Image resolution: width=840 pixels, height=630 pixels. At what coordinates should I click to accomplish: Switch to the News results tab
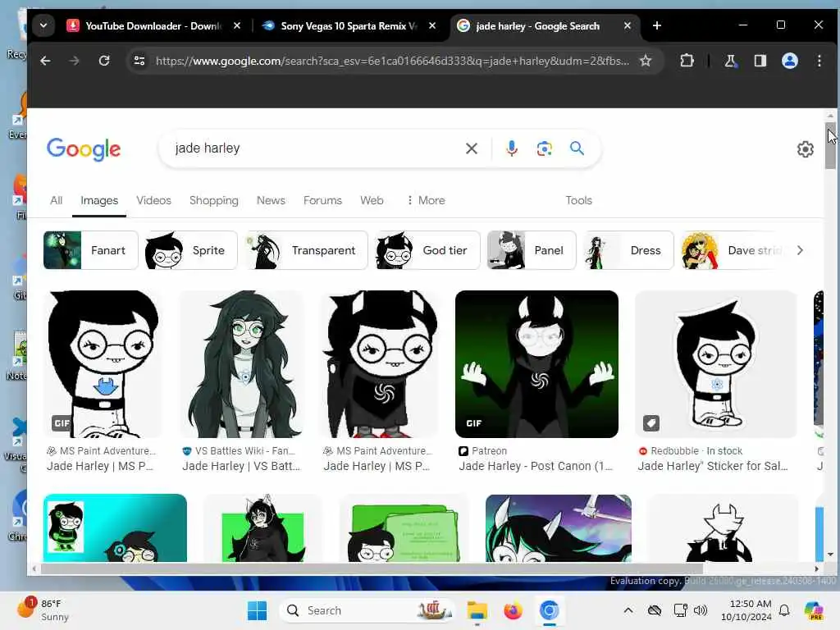tap(271, 200)
